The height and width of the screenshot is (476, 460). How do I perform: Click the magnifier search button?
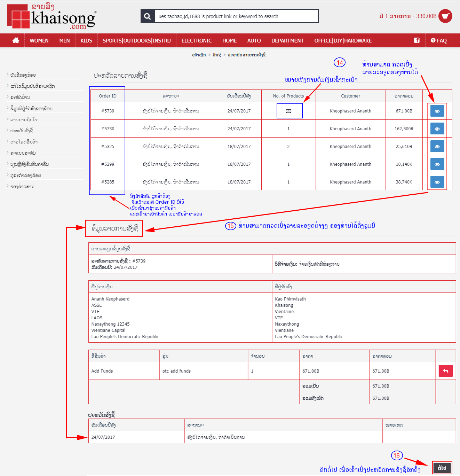148,16
